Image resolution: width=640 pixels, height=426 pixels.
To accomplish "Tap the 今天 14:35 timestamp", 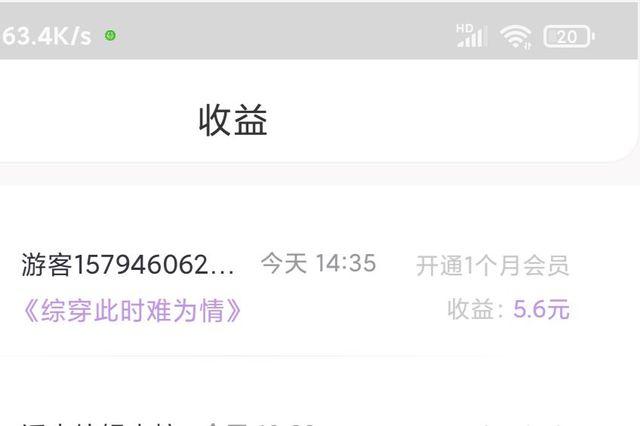I will point(318,263).
